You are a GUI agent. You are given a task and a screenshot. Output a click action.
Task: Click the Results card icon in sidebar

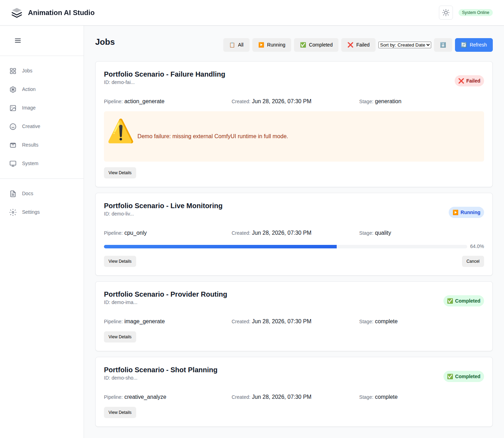coord(13,145)
